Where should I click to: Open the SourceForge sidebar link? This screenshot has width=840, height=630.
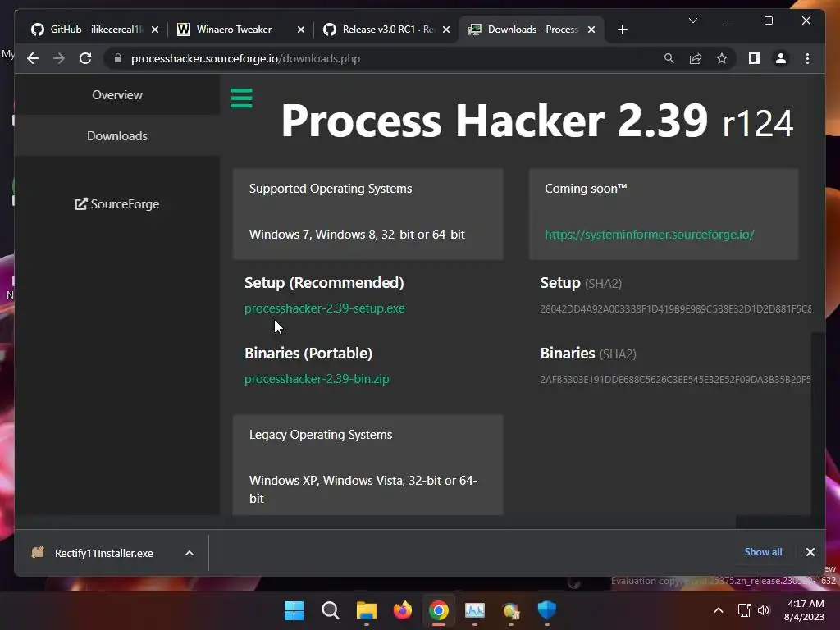coord(116,204)
